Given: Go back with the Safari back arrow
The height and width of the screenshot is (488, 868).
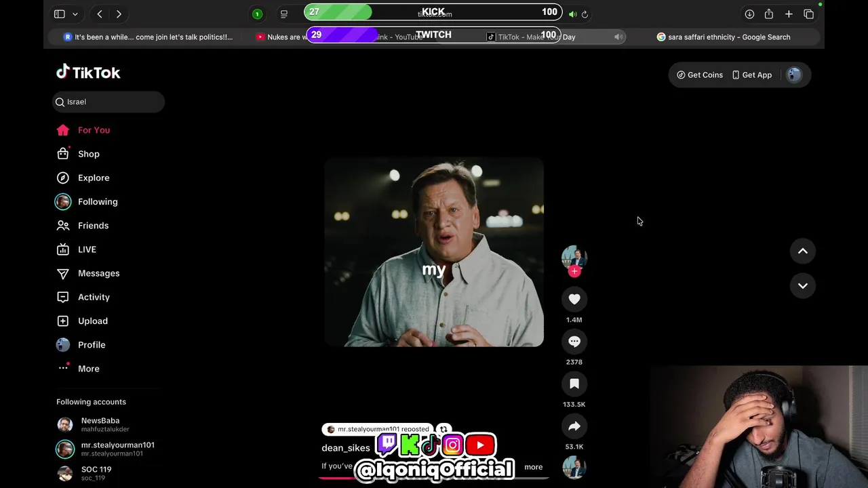Looking at the screenshot, I should (x=100, y=14).
